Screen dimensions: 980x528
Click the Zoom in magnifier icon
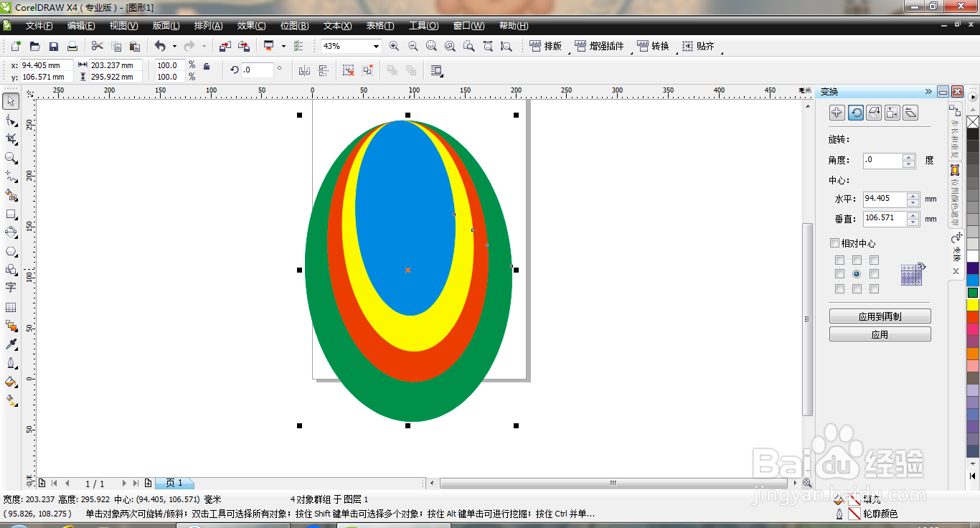(x=394, y=46)
